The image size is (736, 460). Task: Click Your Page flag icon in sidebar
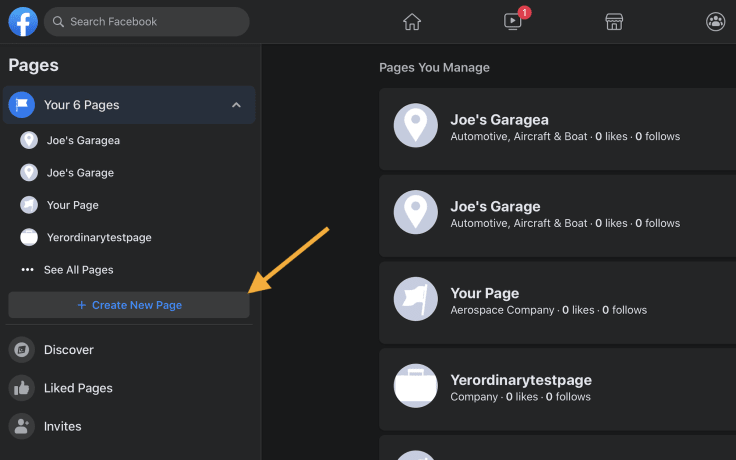[29, 205]
